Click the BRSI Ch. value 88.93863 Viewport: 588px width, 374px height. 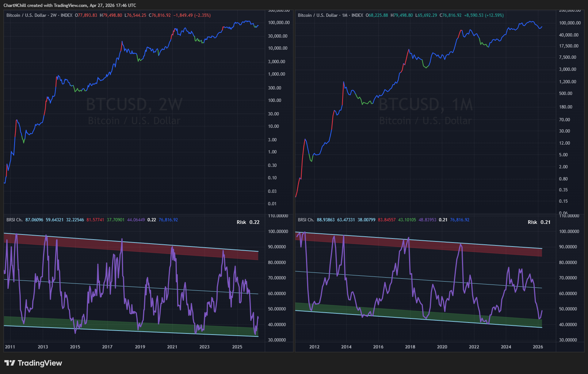click(x=326, y=220)
